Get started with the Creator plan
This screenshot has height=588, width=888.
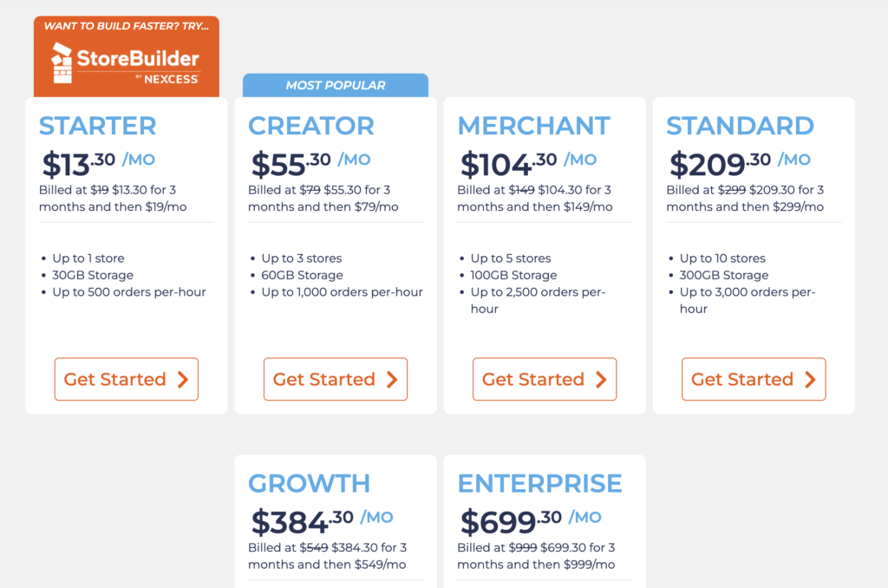(x=336, y=379)
